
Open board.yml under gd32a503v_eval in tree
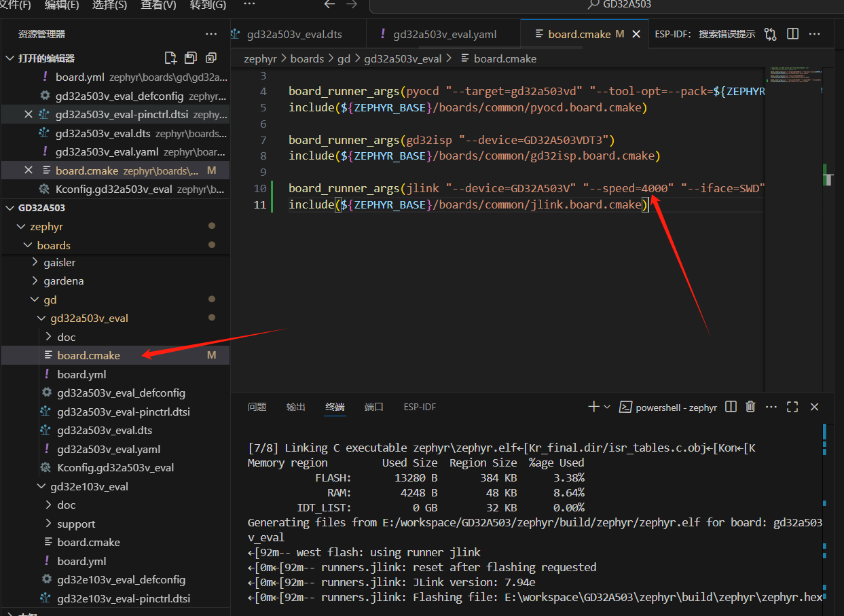click(81, 374)
